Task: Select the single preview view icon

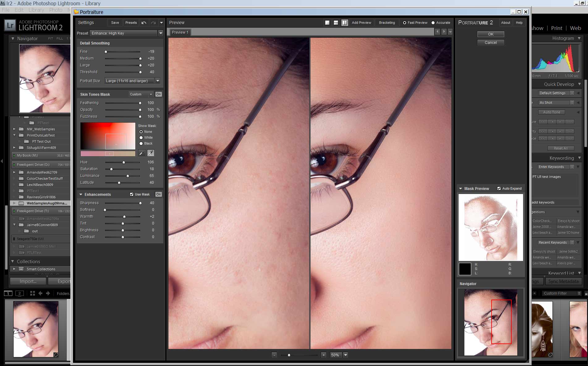Action: pos(327,22)
